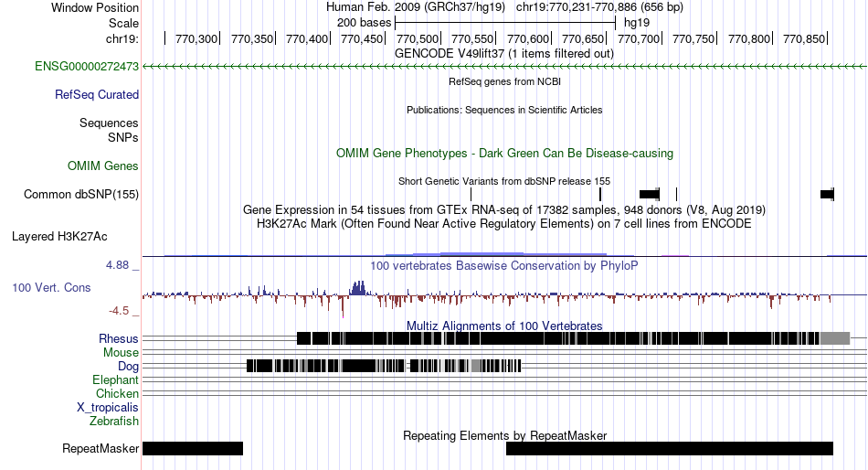Select the Dog alignment row label
The image size is (868, 470).
click(x=128, y=367)
